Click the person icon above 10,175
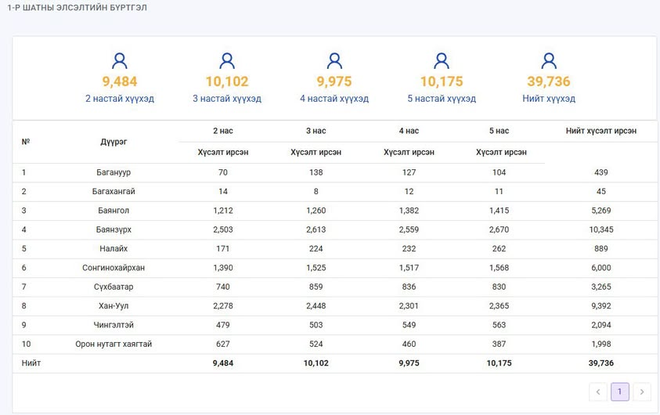The height and width of the screenshot is (415, 660). 441,61
